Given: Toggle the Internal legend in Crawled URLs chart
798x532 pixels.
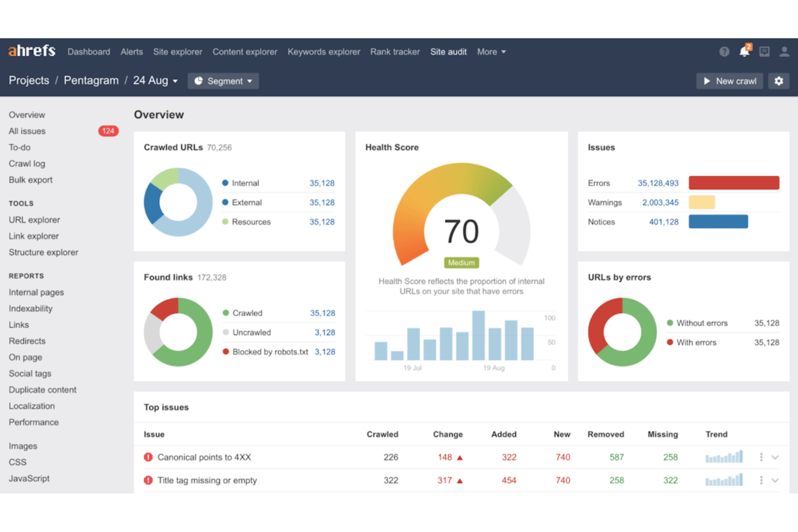Looking at the screenshot, I should (x=245, y=183).
